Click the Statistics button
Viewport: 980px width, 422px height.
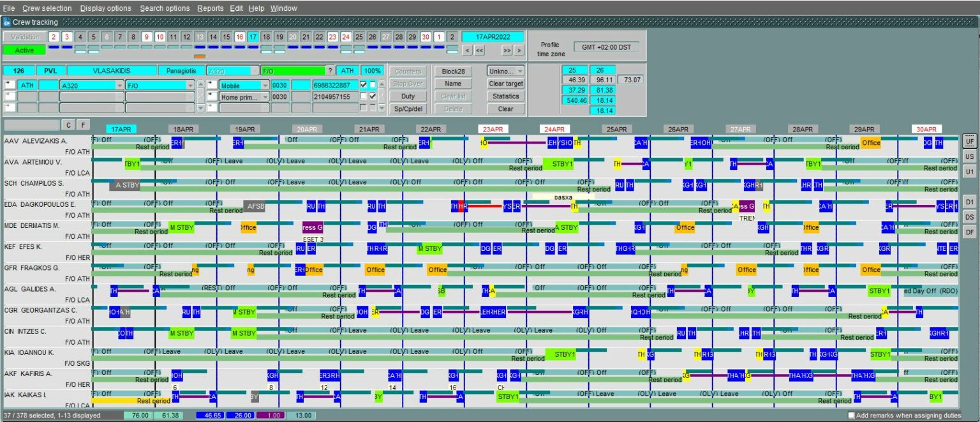(x=505, y=96)
